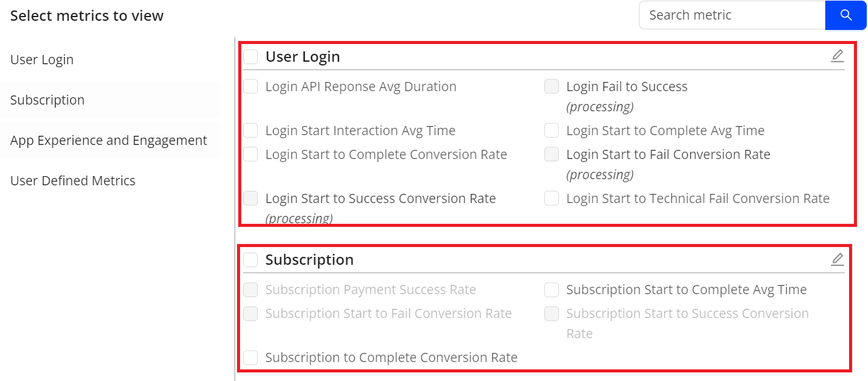
Task: Go to App Experience and Engagement category
Action: 109,141
